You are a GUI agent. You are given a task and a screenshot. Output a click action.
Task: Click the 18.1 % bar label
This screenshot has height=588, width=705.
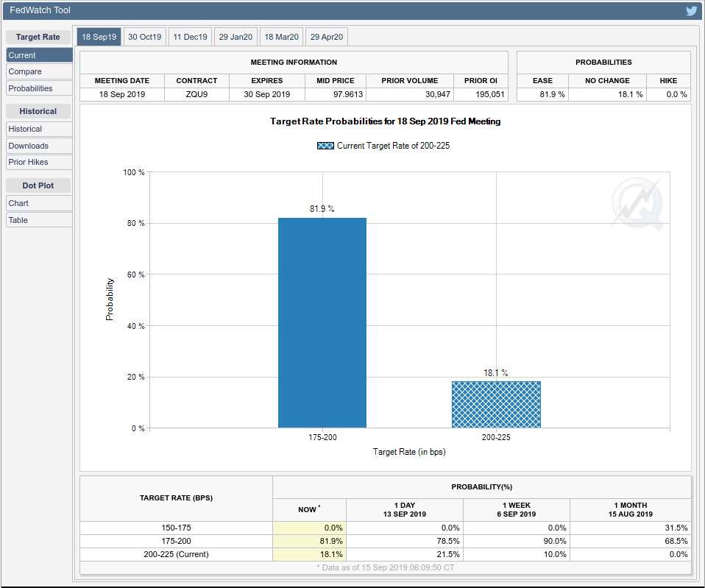(x=496, y=373)
